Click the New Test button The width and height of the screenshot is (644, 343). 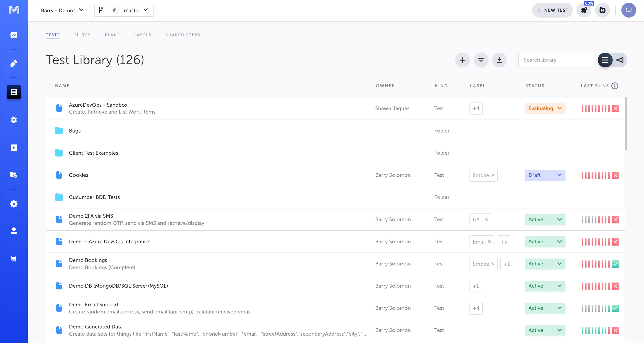[552, 10]
